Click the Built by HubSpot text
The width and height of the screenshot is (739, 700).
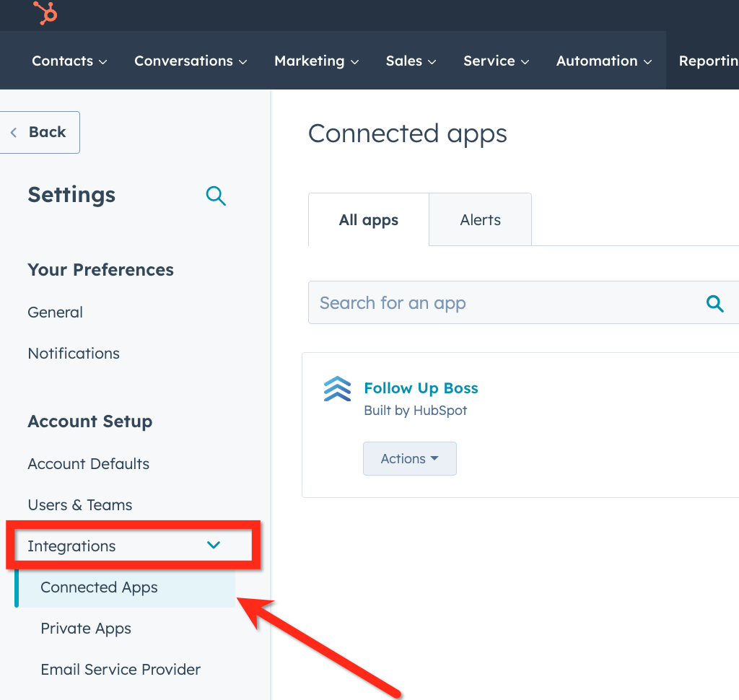415,411
